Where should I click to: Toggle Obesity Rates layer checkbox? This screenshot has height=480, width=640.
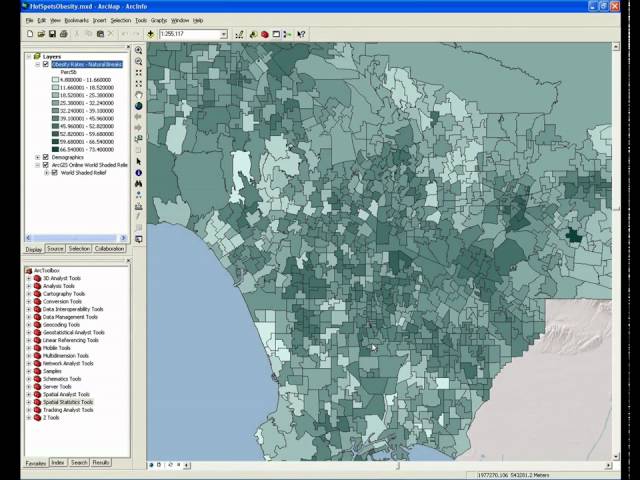coord(46,64)
